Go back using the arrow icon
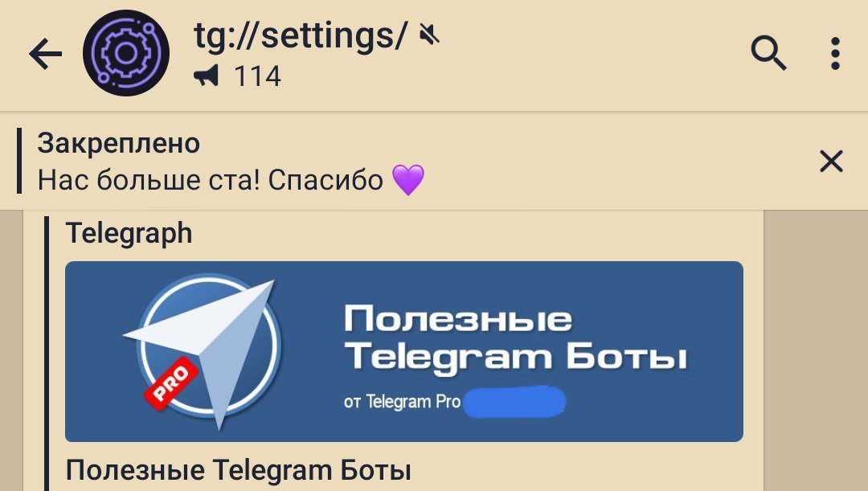The width and height of the screenshot is (868, 491). click(x=45, y=54)
